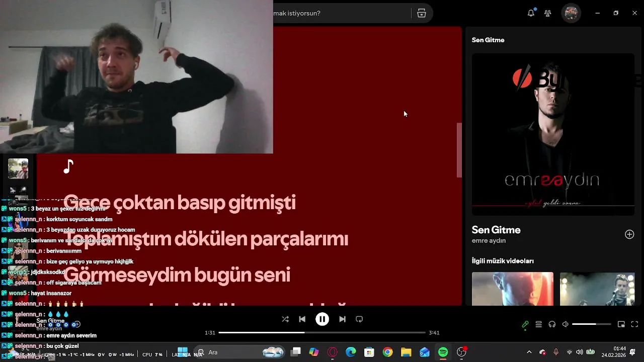The width and height of the screenshot is (644, 362).
Task: Toggle the lyrics microphone button
Action: point(525,324)
